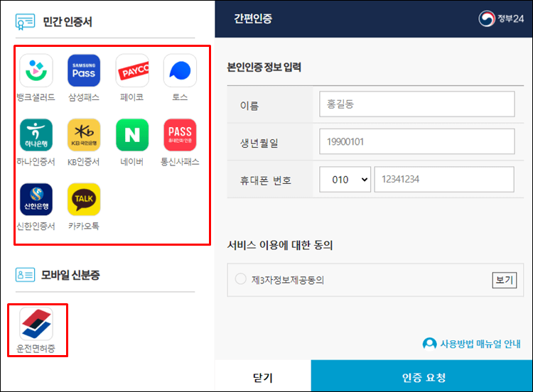Focus the 생년월일 input field
The width and height of the screenshot is (533, 392).
(x=416, y=141)
